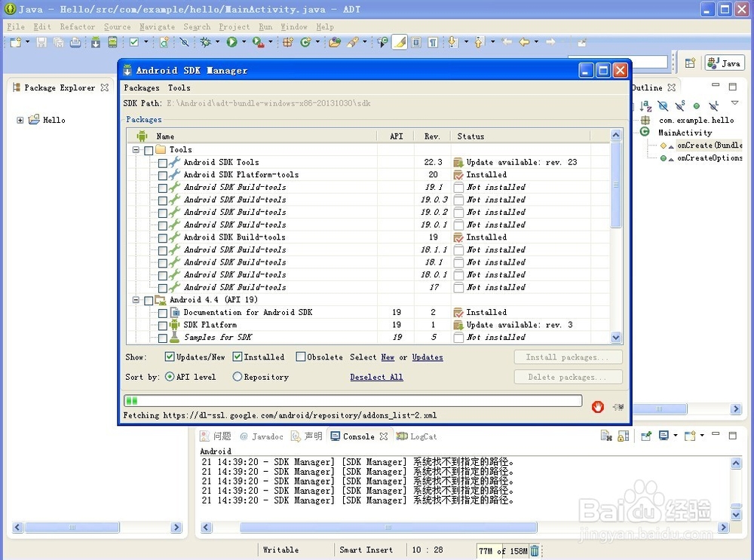Uncheck the Installed show checkbox

point(237,357)
